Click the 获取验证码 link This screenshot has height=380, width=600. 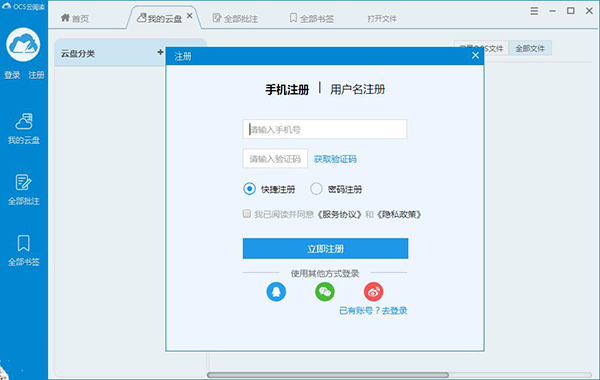pyautogui.click(x=335, y=159)
